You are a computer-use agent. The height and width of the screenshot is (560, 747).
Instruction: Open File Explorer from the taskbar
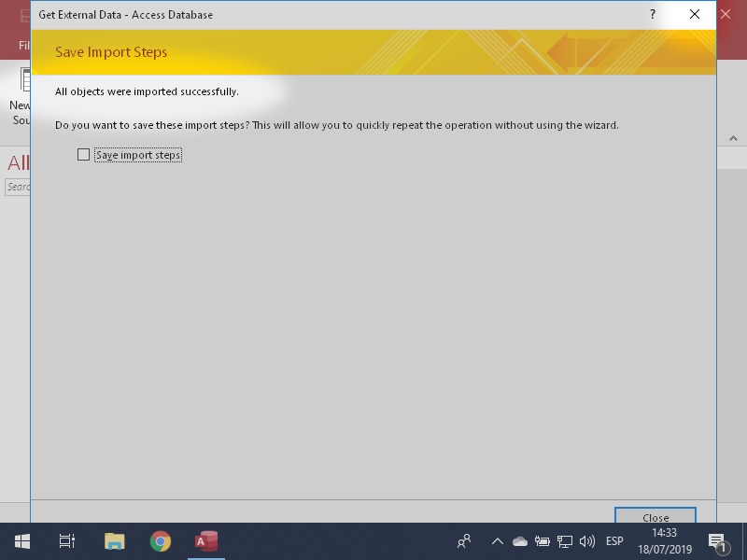click(x=114, y=541)
